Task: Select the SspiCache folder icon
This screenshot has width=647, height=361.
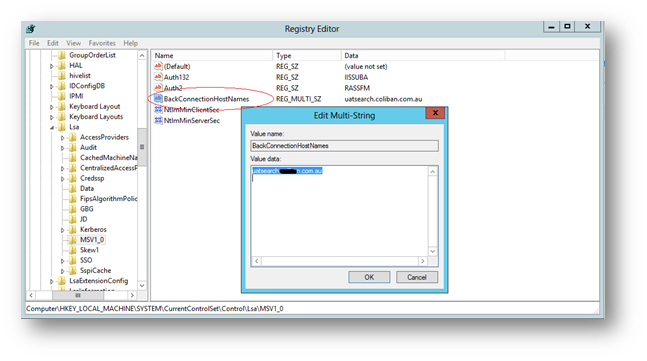Action: 73,271
